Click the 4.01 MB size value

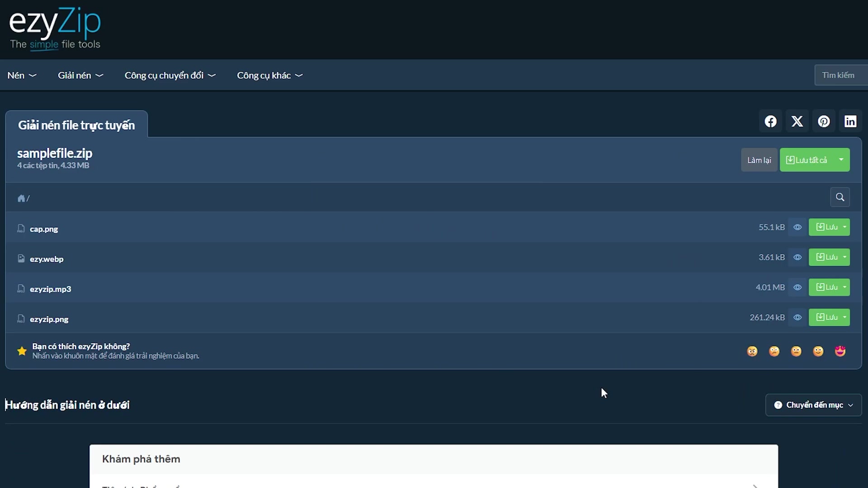tap(770, 287)
